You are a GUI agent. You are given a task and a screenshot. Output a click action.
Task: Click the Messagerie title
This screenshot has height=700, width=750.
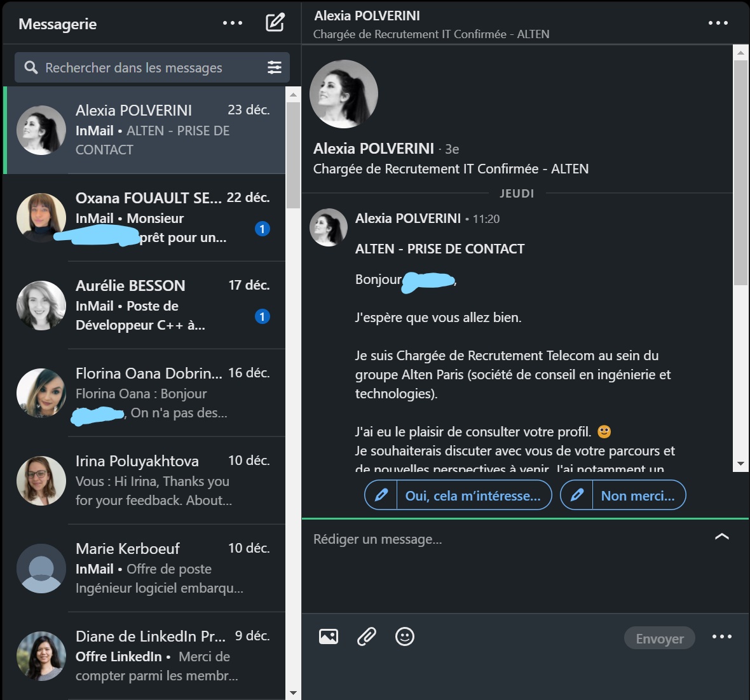click(57, 24)
